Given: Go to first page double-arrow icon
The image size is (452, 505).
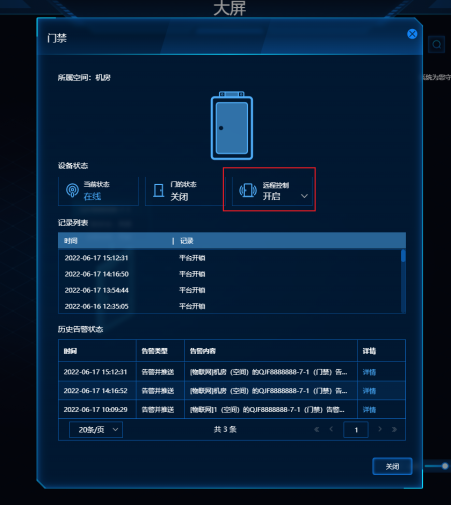Looking at the screenshot, I should [x=317, y=429].
